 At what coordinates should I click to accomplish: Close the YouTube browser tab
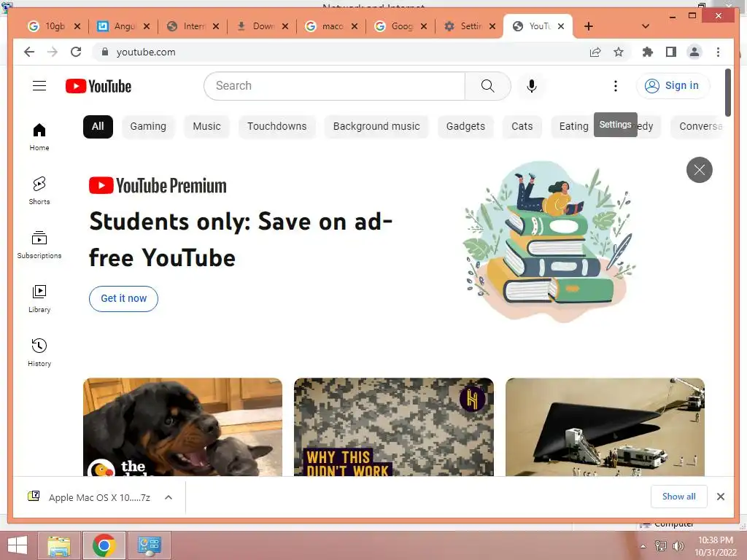[x=561, y=26]
